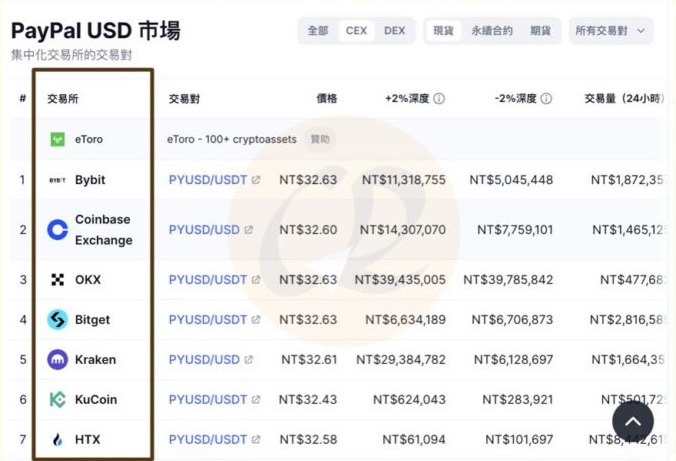Click Kraken price NT$32.61
Viewport: 676px width, 461px height.
pyautogui.click(x=309, y=360)
